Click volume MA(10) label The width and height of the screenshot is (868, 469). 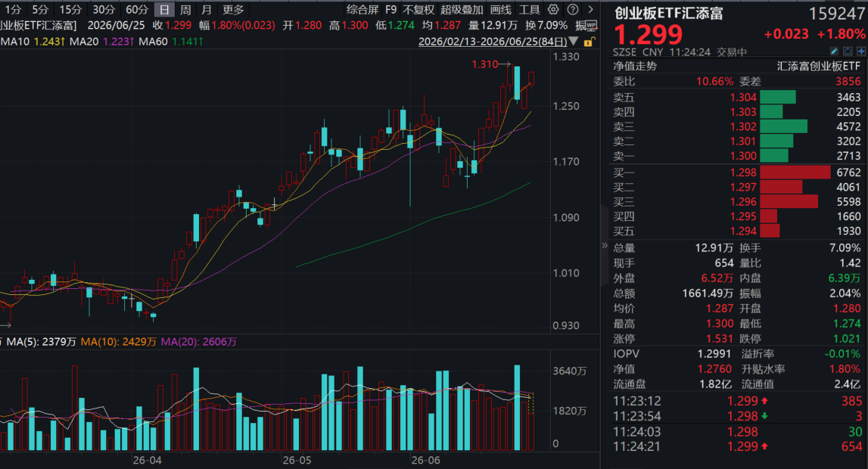(x=119, y=342)
